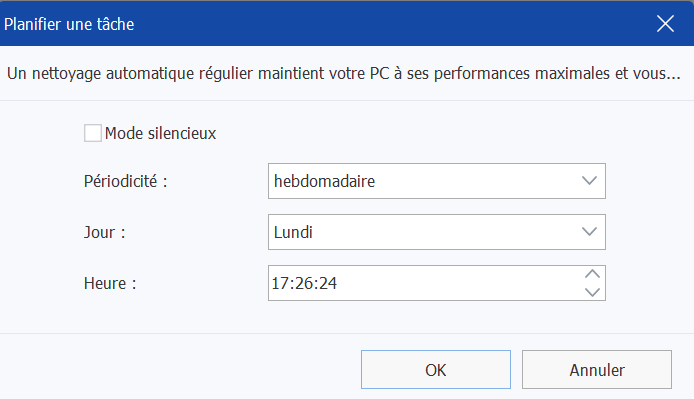Select the minutes segment 26 in time
Viewport: 694px width, 399px height.
point(304,283)
